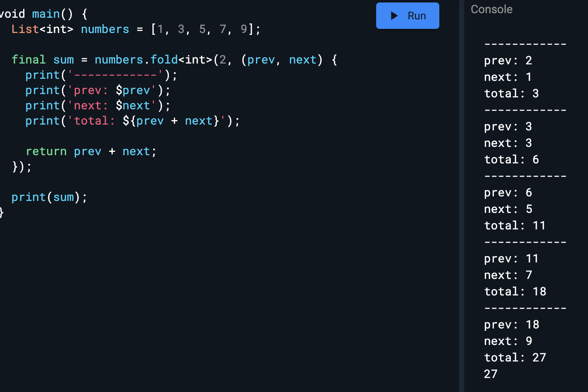Select console output 'prev: 2'
The width and height of the screenshot is (588, 392).
tap(508, 61)
